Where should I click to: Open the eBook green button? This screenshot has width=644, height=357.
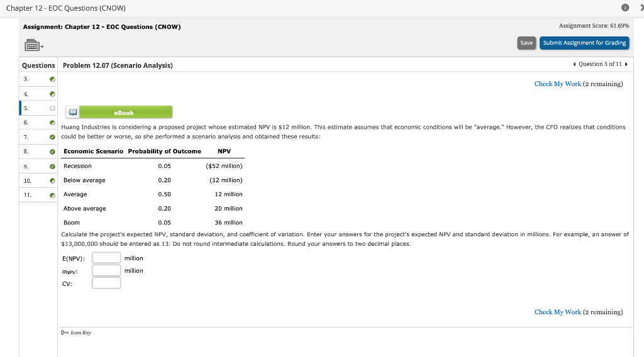coord(126,112)
